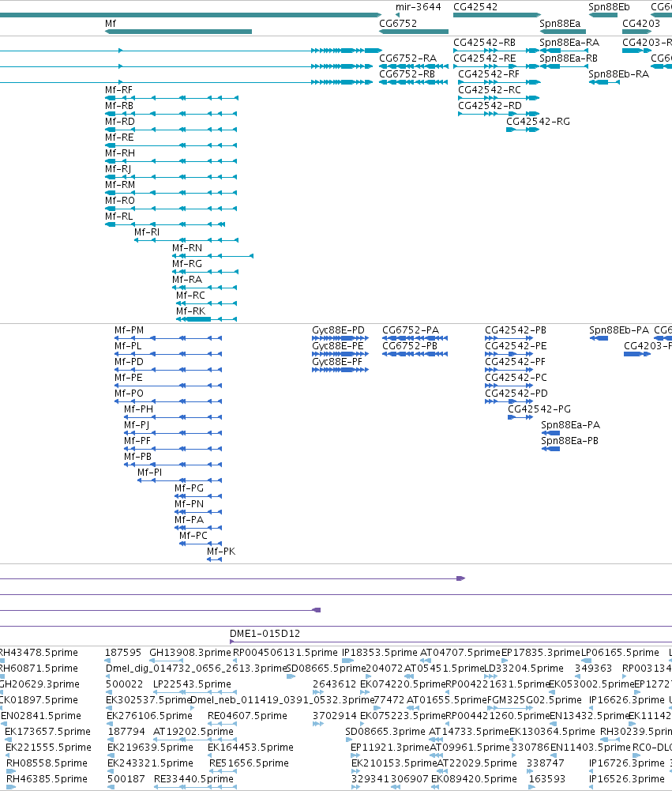Viewport: 672px width, 791px height.
Task: Click transcript Mf-RA label
Action: pos(187,280)
